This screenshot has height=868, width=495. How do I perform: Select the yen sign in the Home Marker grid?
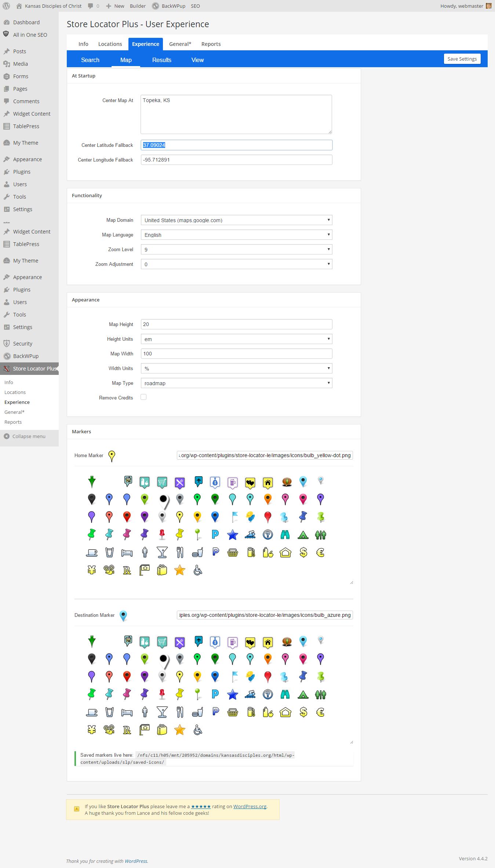pyautogui.click(x=92, y=570)
